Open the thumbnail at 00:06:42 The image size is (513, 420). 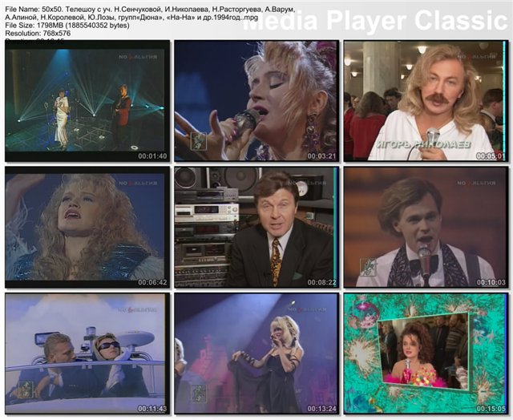point(87,228)
